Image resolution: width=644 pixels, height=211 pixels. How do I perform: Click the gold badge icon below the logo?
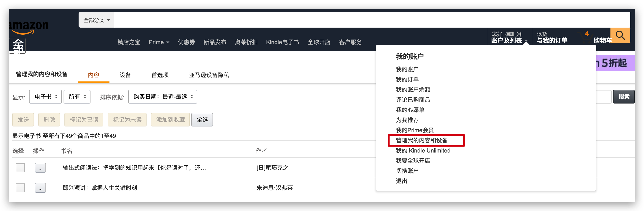[x=17, y=46]
